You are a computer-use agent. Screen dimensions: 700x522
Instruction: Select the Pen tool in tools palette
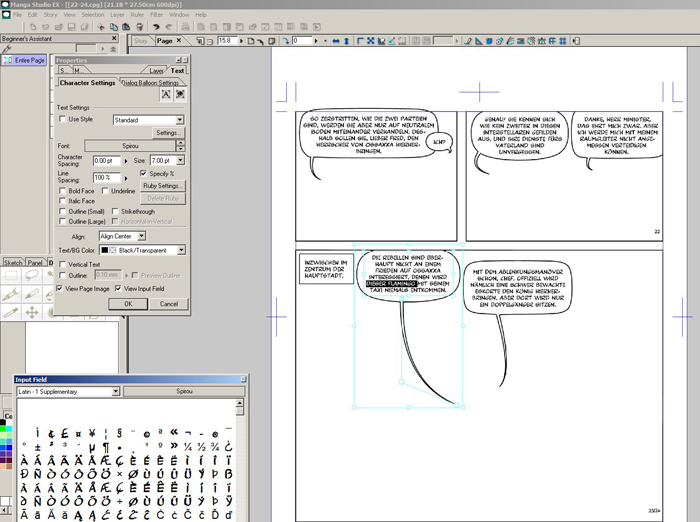[11, 295]
